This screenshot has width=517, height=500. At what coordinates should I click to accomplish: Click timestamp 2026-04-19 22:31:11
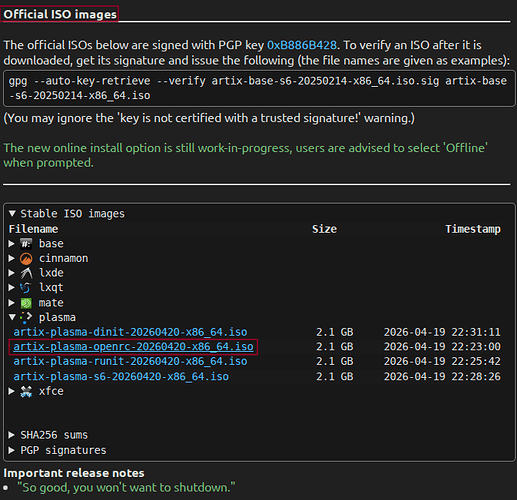442,332
